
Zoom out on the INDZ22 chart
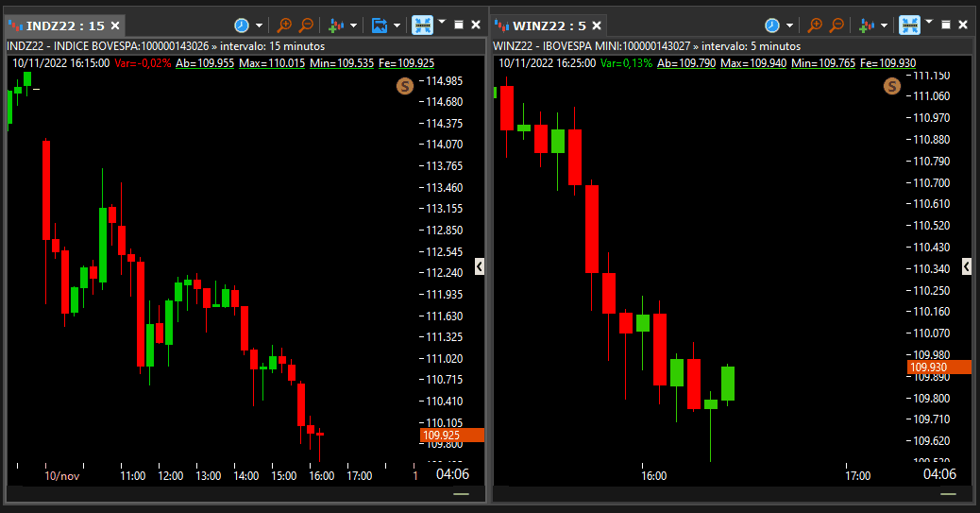[306, 25]
